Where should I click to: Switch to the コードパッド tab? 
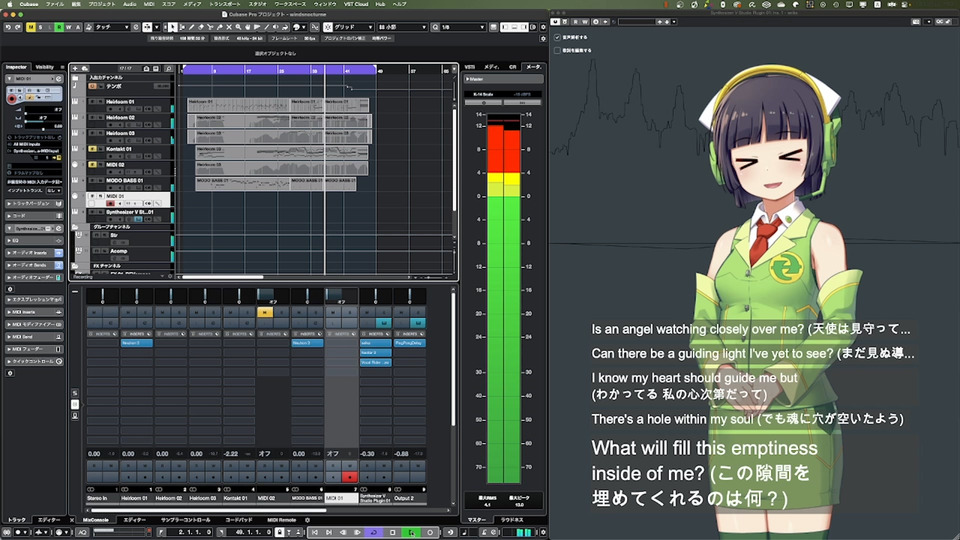[x=239, y=520]
